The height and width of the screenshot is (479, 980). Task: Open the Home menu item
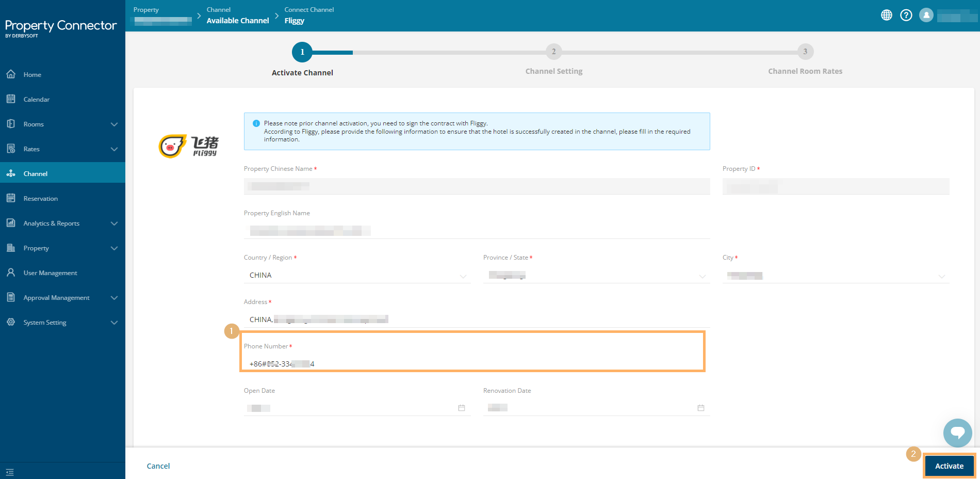coord(32,75)
